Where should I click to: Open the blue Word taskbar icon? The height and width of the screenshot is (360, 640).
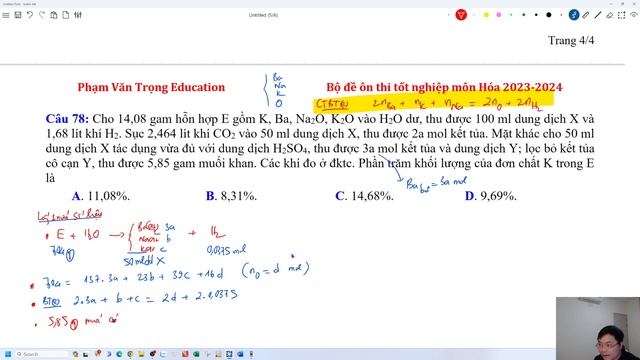[x=240, y=354]
